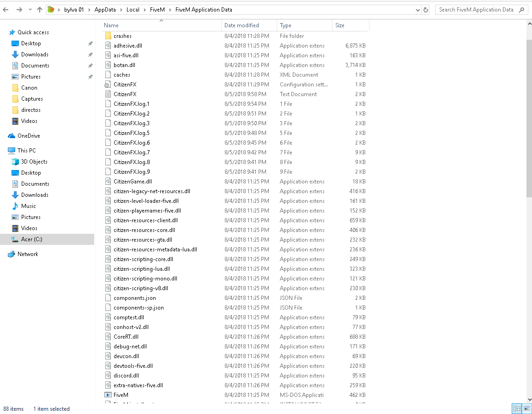The width and height of the screenshot is (532, 414).
Task: Click the scroll down arrow
Action: pos(529,400)
